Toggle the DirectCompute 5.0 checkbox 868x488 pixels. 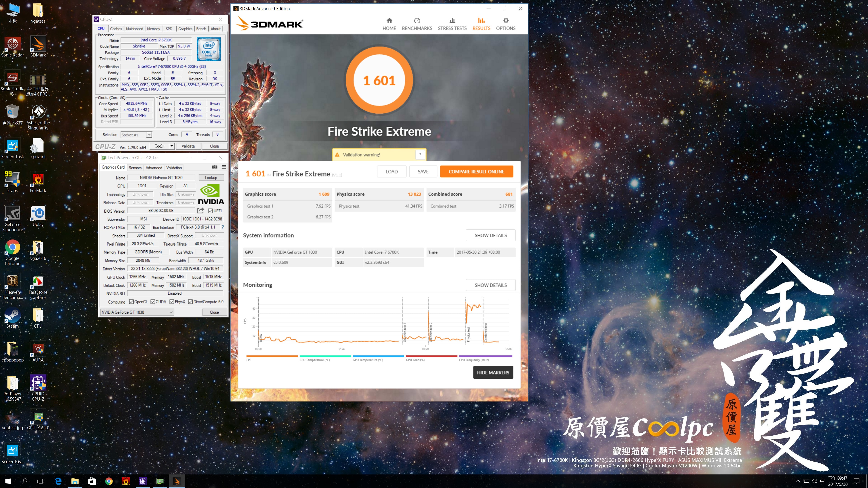pyautogui.click(x=190, y=302)
